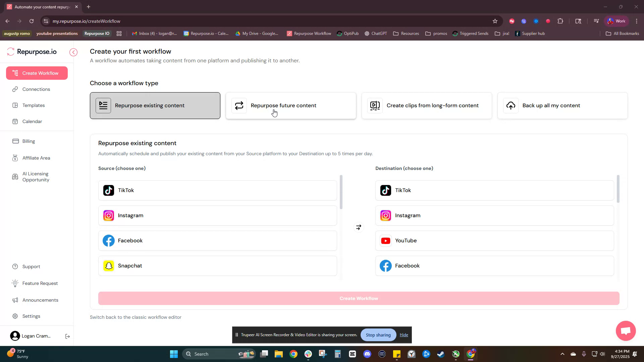Open the AI Licensing Opportunity page
The image size is (644, 362).
point(35,177)
